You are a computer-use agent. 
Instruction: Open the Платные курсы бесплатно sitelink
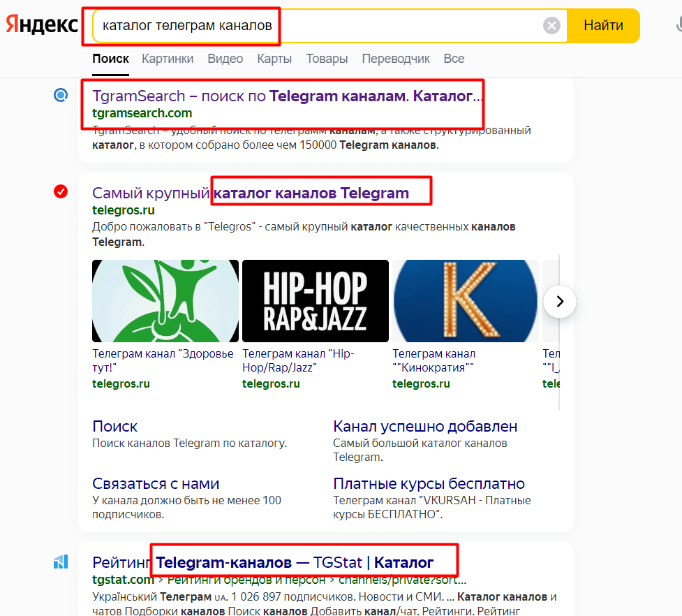click(429, 483)
